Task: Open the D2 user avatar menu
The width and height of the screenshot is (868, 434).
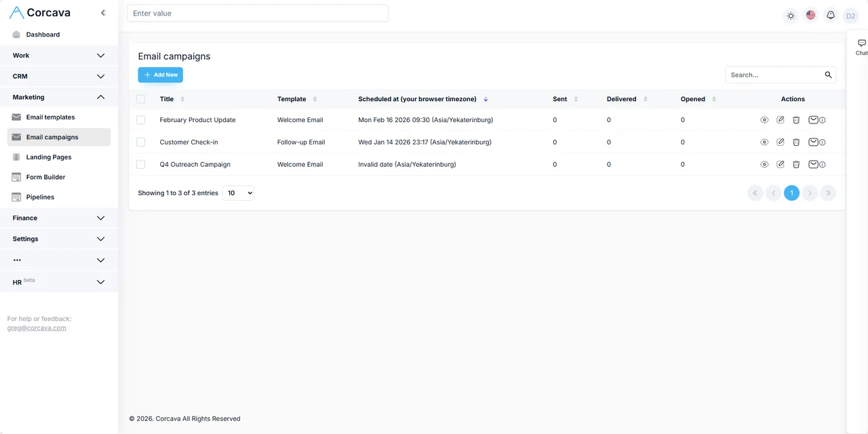Action: 850,16
